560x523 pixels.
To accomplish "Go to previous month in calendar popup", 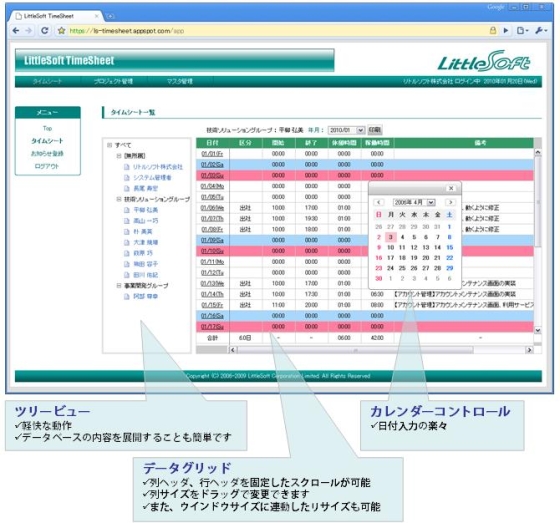I will (379, 202).
